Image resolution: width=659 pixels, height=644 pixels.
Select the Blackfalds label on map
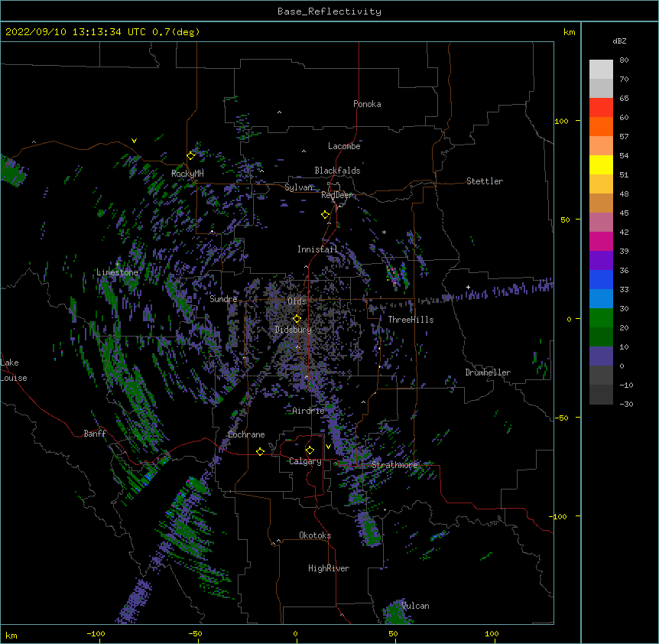click(337, 171)
